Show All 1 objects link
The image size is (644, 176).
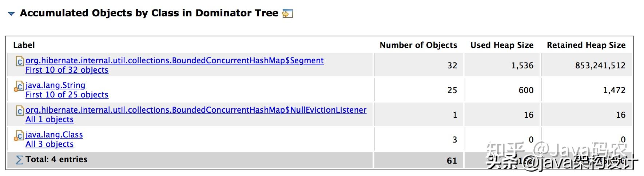49,119
